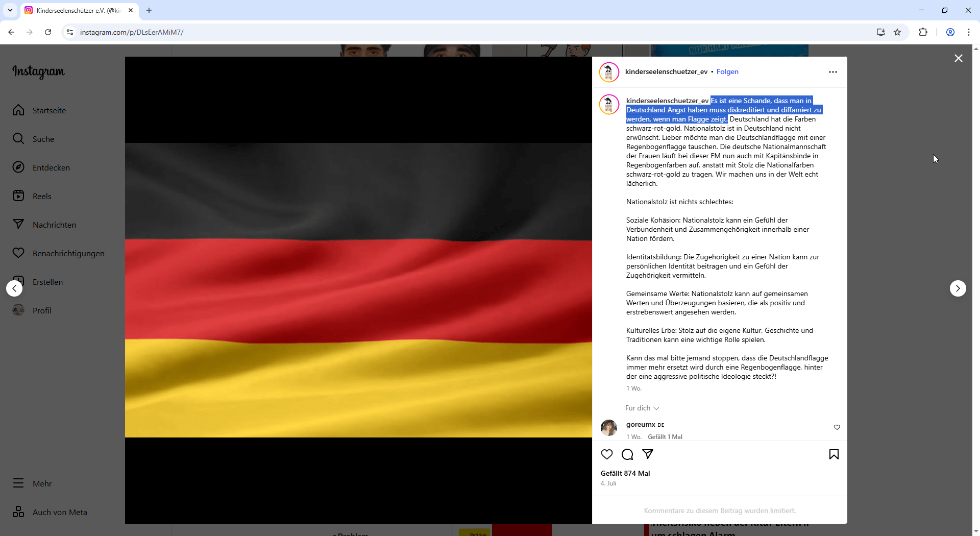Open Reels from the sidebar

click(x=32, y=196)
